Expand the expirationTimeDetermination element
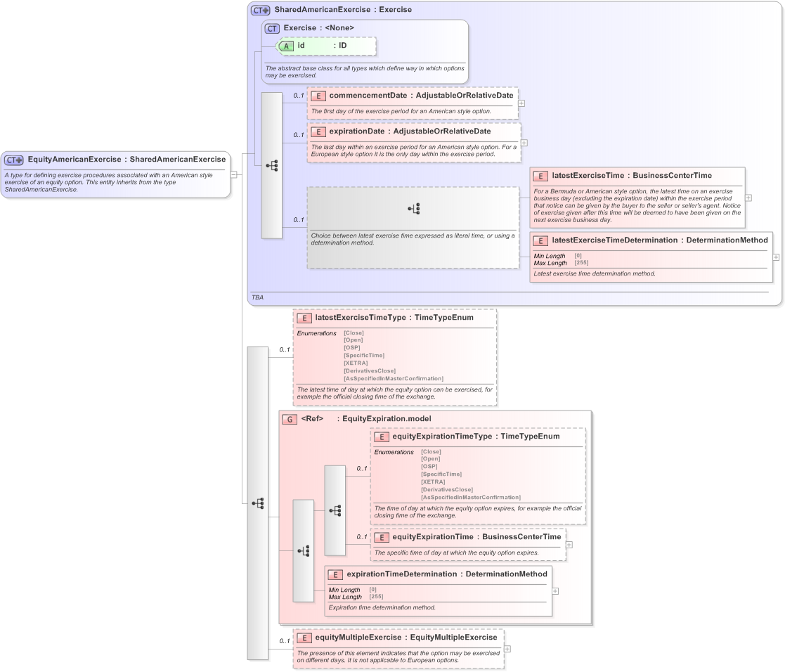Image resolution: width=785 pixels, height=672 pixels. 555,591
